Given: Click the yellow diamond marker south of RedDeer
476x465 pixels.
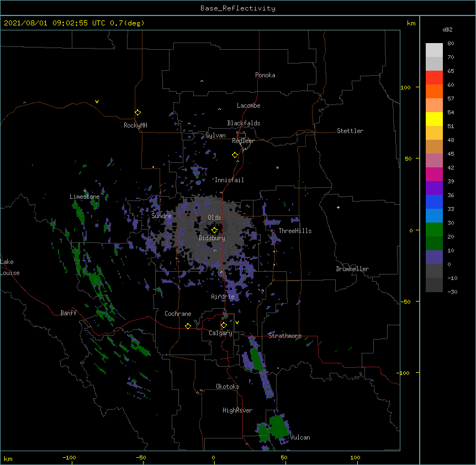Looking at the screenshot, I should pos(235,155).
